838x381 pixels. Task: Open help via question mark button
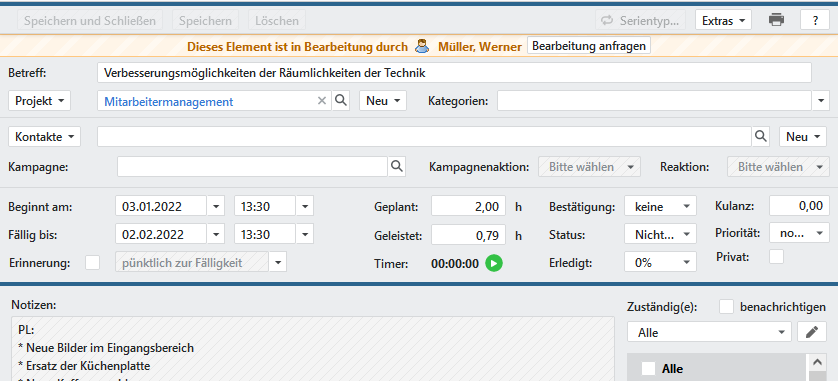point(815,20)
